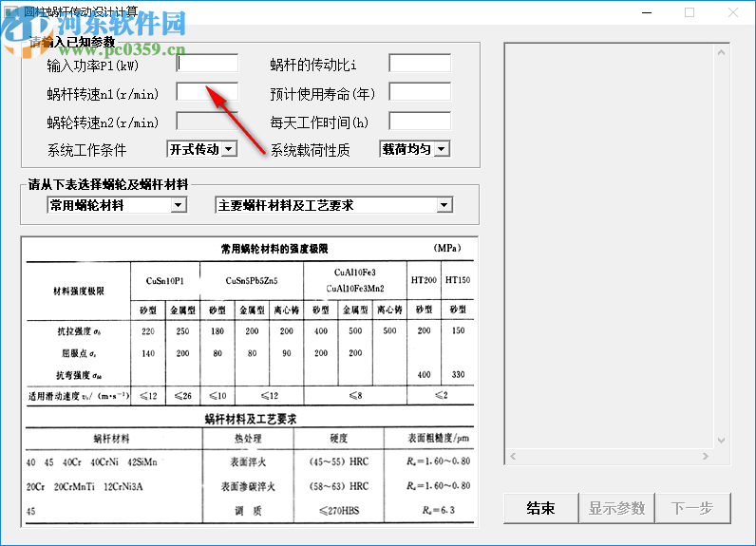Click the 输入功率P1(kW) input field
The width and height of the screenshot is (756, 546).
point(207,63)
